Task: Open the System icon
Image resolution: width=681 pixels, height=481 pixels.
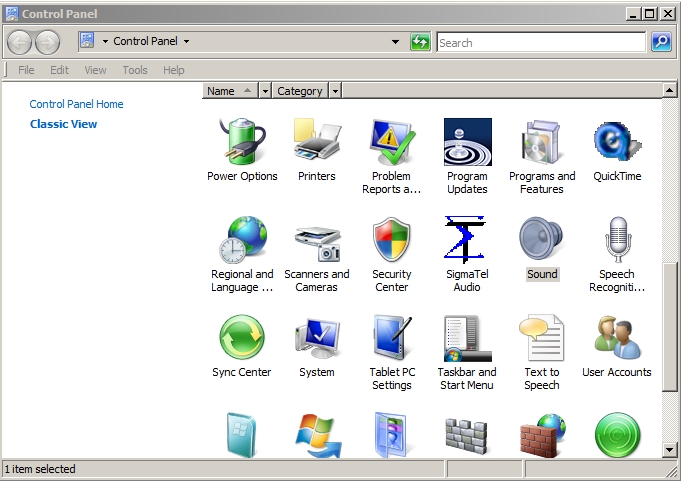Action: point(317,337)
